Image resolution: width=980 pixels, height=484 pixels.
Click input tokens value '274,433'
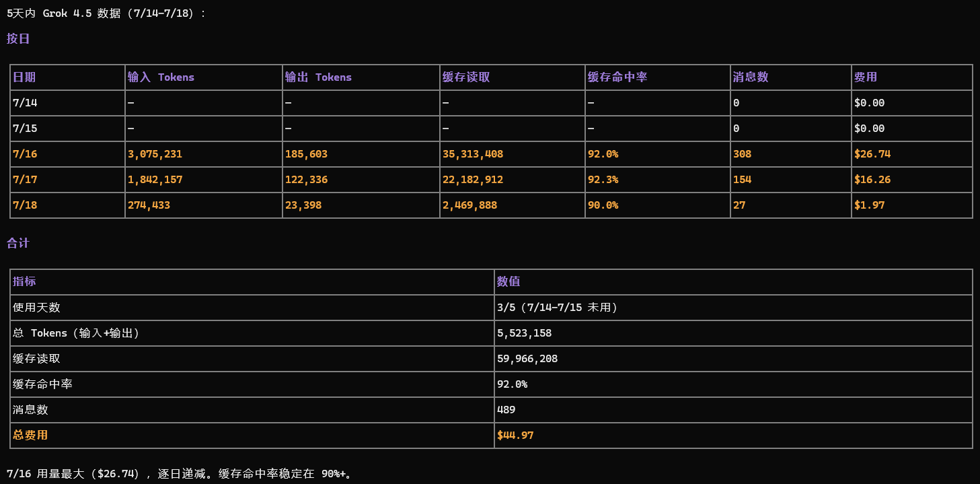pyautogui.click(x=149, y=205)
